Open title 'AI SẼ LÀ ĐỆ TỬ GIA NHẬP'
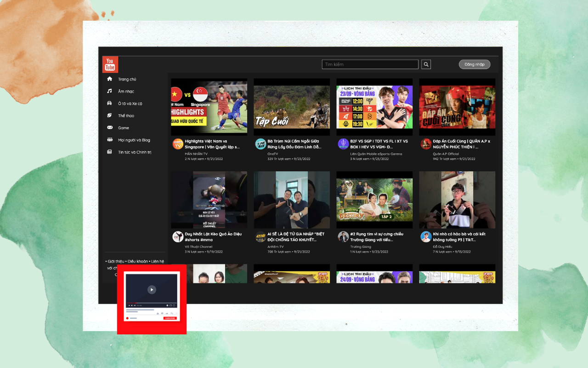Image resolution: width=588 pixels, height=368 pixels. coord(296,237)
